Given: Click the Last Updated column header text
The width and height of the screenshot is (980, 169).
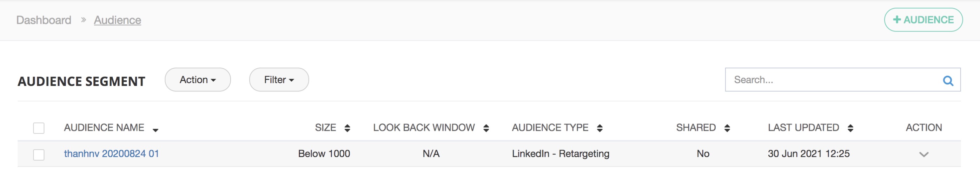Looking at the screenshot, I should (x=803, y=128).
